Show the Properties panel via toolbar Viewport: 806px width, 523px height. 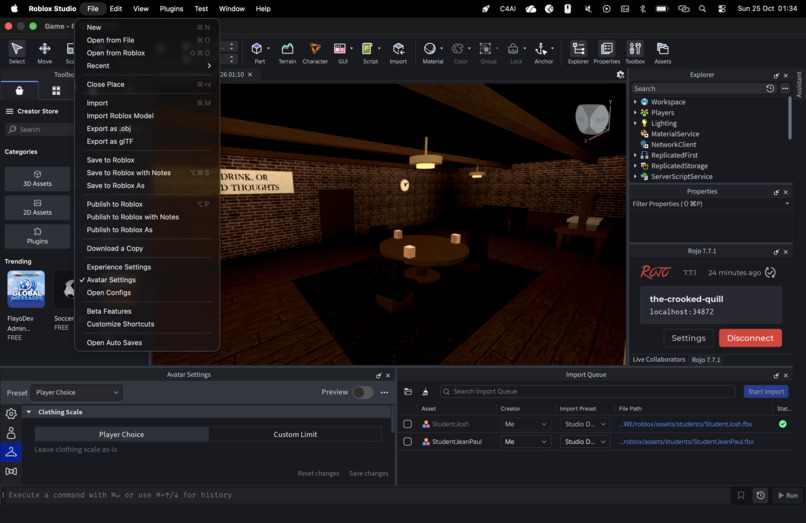(607, 52)
